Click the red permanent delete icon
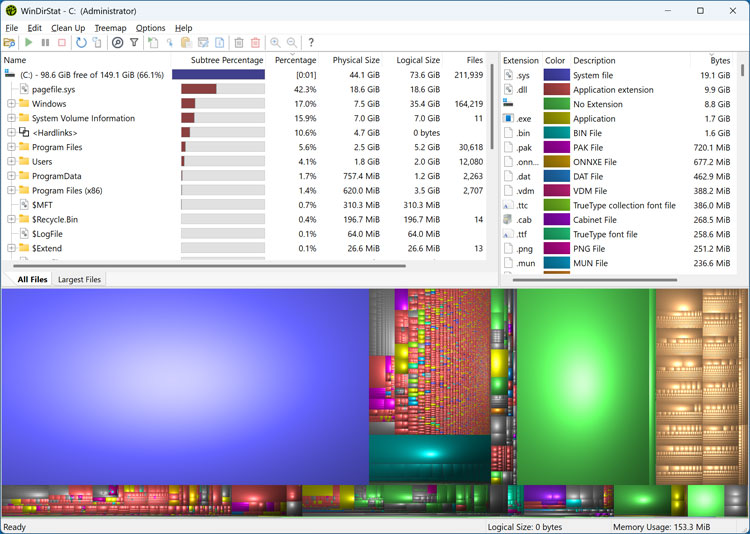Image resolution: width=750 pixels, height=534 pixels. [x=255, y=43]
